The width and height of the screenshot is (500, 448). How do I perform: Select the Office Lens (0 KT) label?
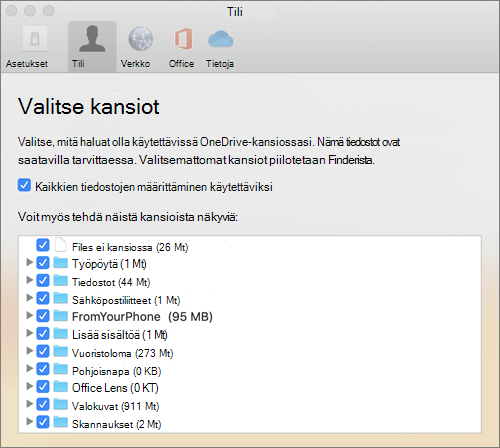115,388
